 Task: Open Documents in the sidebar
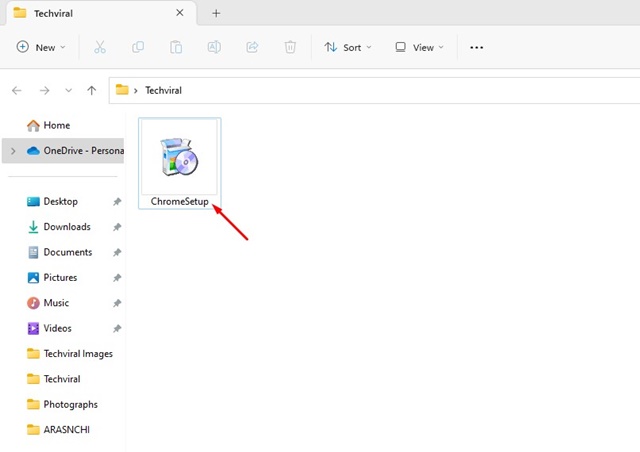click(x=68, y=252)
